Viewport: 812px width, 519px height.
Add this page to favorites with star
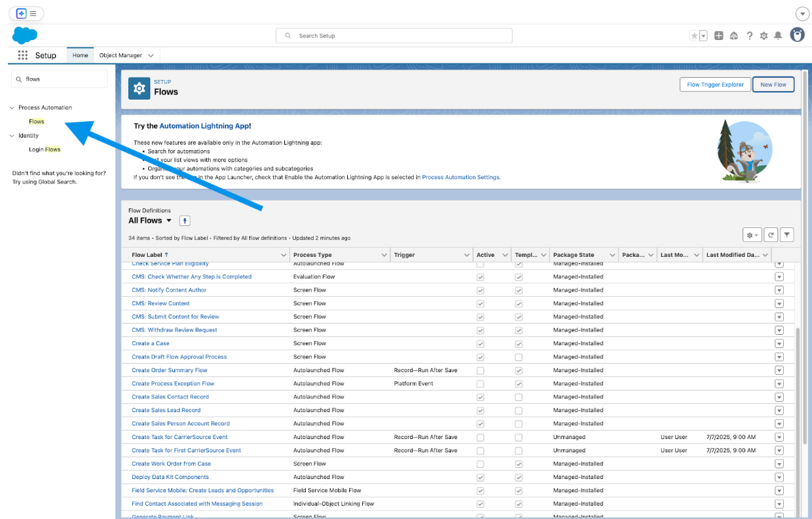pos(694,36)
